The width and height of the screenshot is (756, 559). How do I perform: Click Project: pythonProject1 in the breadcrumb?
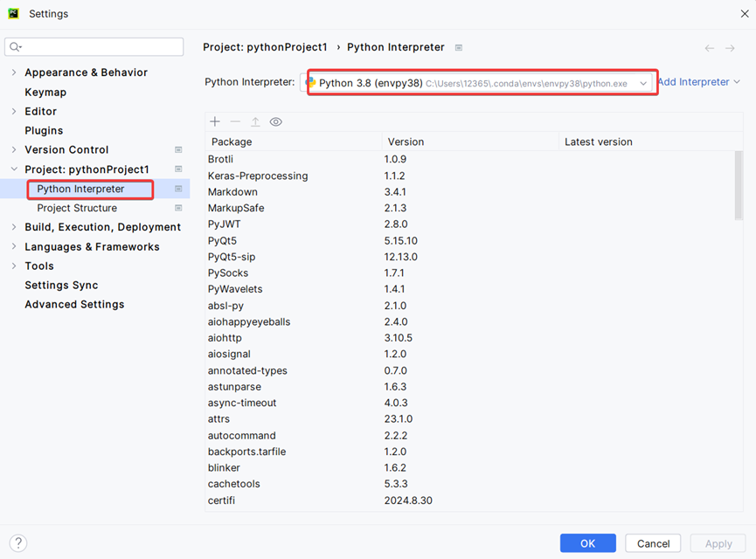click(x=265, y=47)
